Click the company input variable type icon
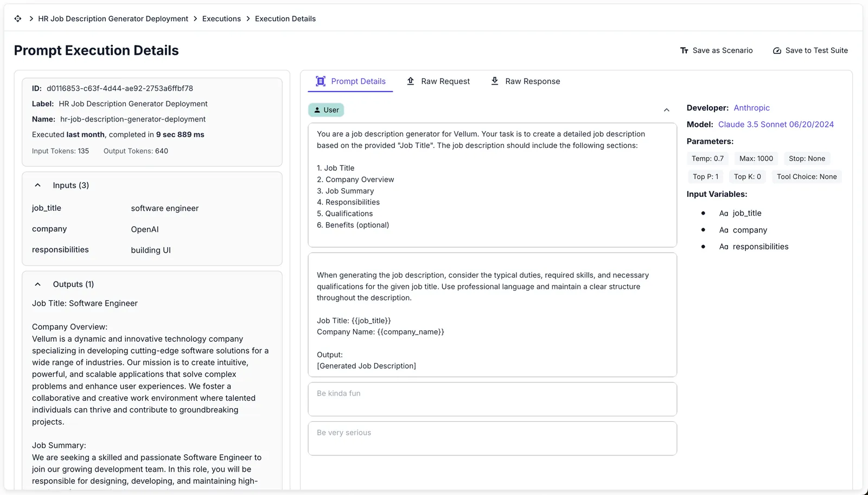Viewport: 868px width, 495px height. click(724, 230)
